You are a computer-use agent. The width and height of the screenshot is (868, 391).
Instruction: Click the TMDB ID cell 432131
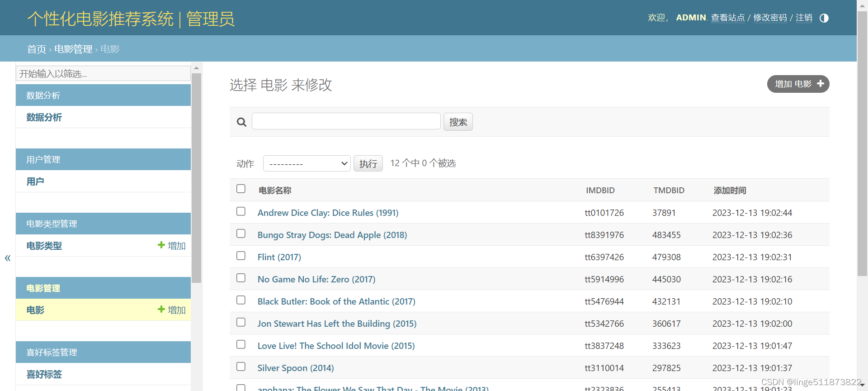click(x=666, y=301)
